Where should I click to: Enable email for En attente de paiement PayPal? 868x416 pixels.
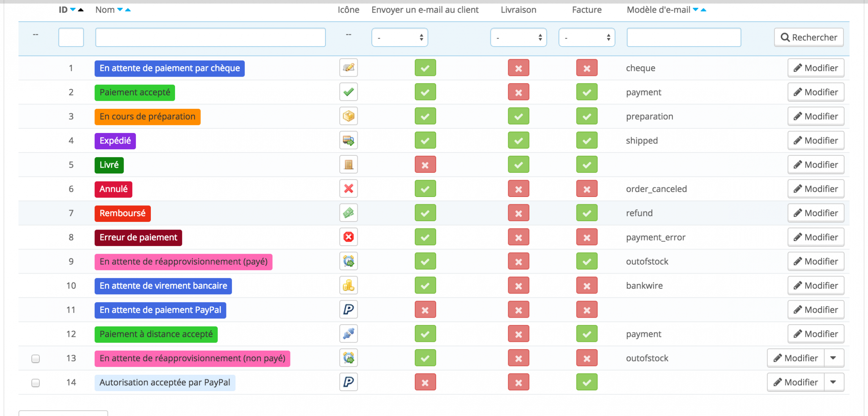[x=425, y=310]
